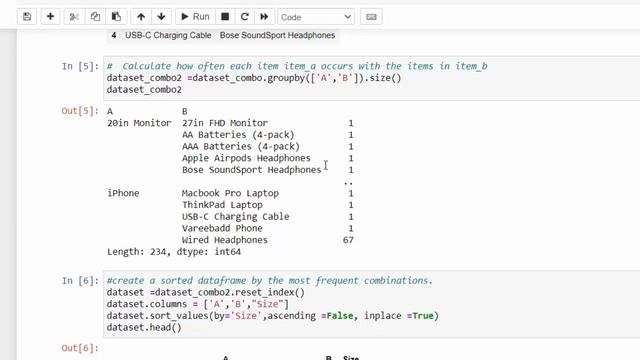Click 'ThinkPad Laptop' row
This screenshot has height=360, width=640.
(x=222, y=205)
